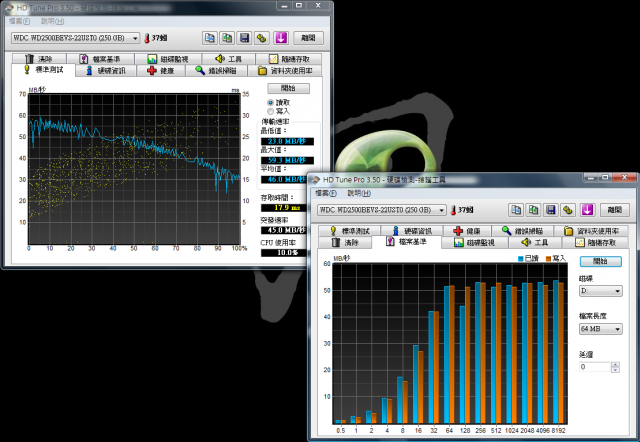Click 開始 button in benchmark window

(x=288, y=88)
